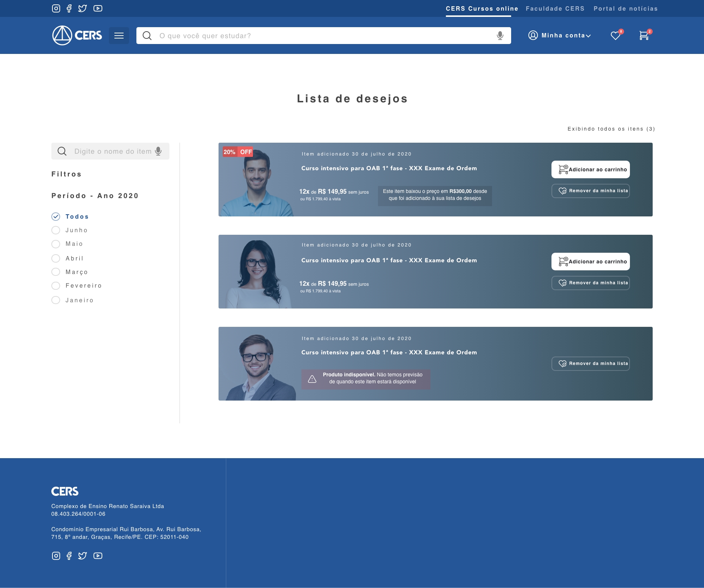Click the magnifier icon in item filter search
The width and height of the screenshot is (704, 588).
click(62, 151)
